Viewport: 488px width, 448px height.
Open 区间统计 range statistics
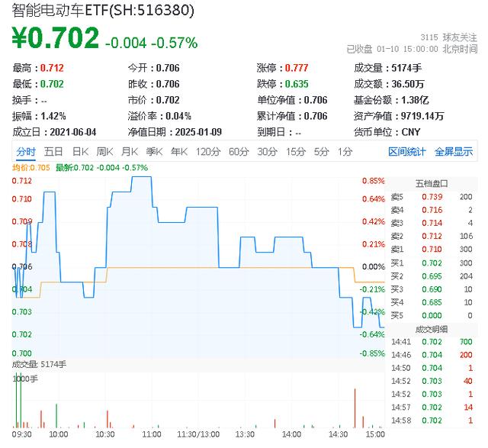(407, 151)
